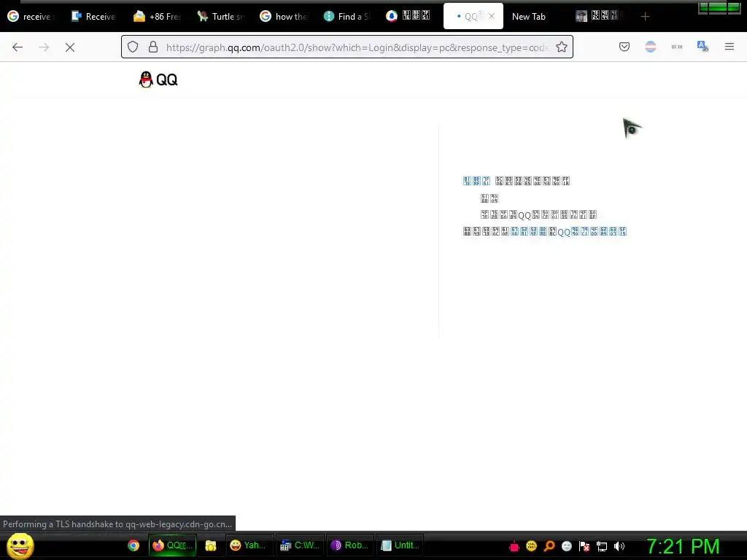This screenshot has width=747, height=560.
Task: Switch to the 'Turtle' tab
Action: coord(221,17)
